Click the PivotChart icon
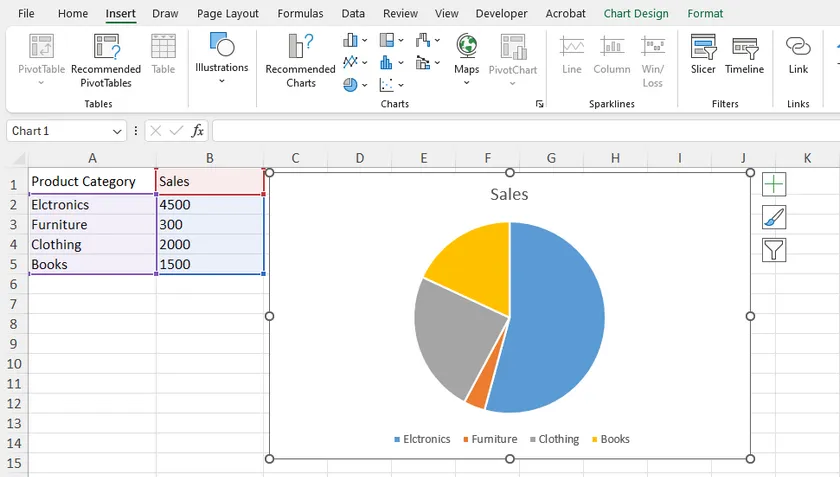The image size is (840, 477). click(x=513, y=46)
